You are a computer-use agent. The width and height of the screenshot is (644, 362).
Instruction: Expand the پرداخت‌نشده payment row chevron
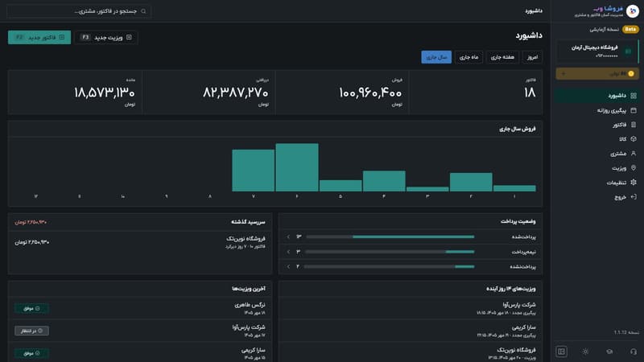pos(288,266)
